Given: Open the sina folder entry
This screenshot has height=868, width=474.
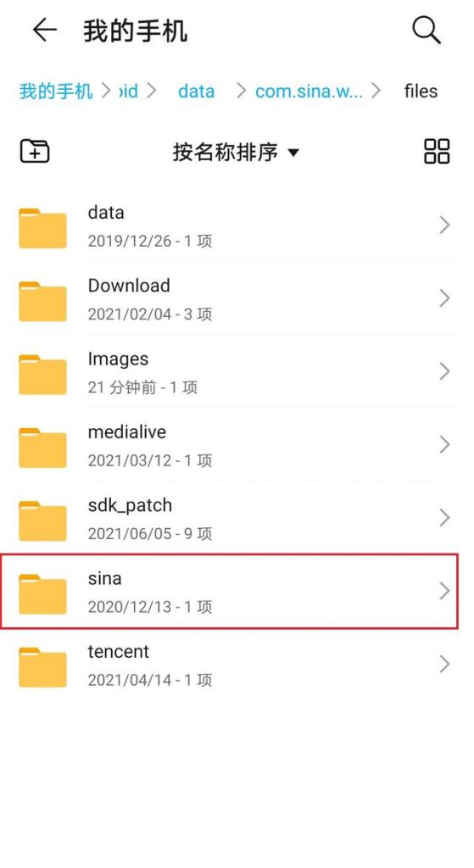Looking at the screenshot, I should click(x=229, y=591).
